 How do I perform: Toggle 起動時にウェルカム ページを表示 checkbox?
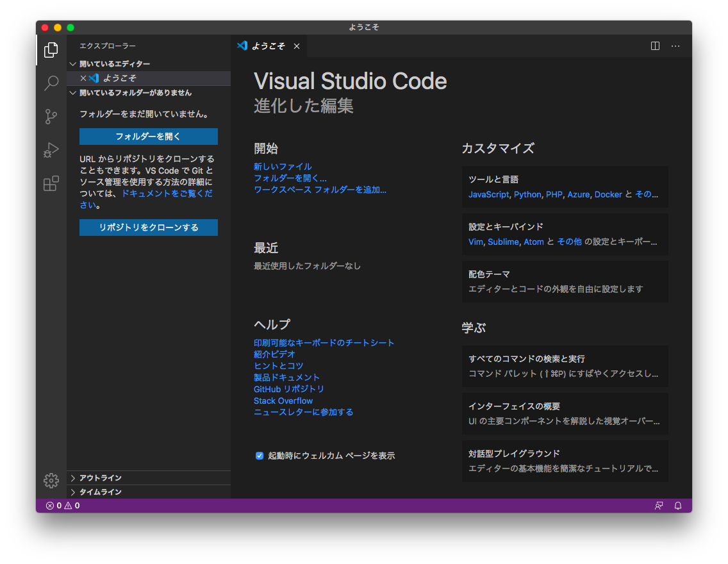click(x=260, y=456)
